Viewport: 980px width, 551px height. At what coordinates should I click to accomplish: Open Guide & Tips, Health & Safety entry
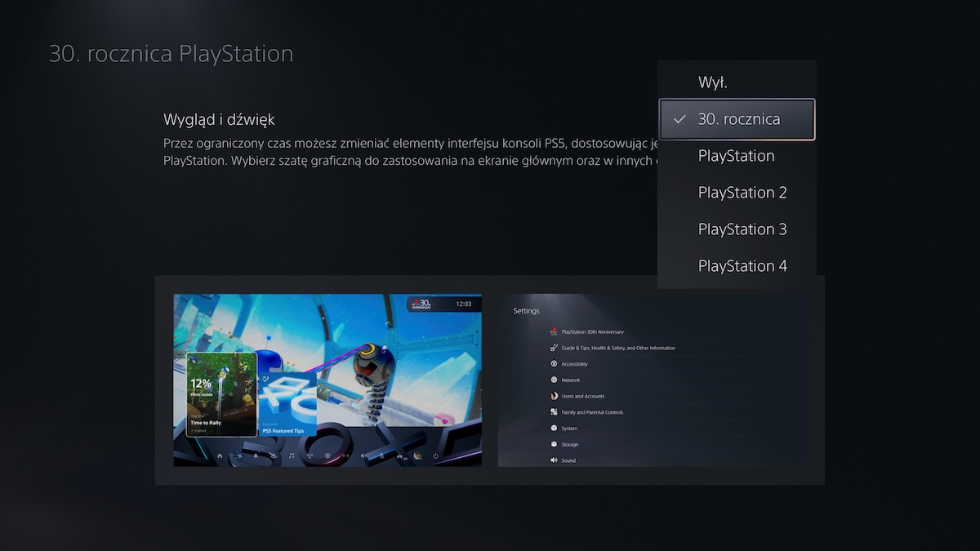click(x=554, y=348)
